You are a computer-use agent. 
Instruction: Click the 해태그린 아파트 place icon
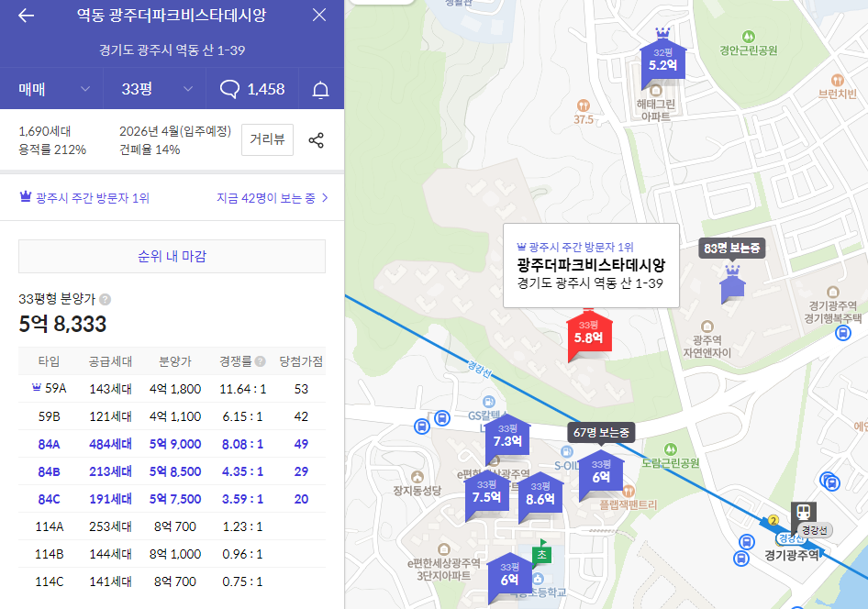tap(656, 90)
